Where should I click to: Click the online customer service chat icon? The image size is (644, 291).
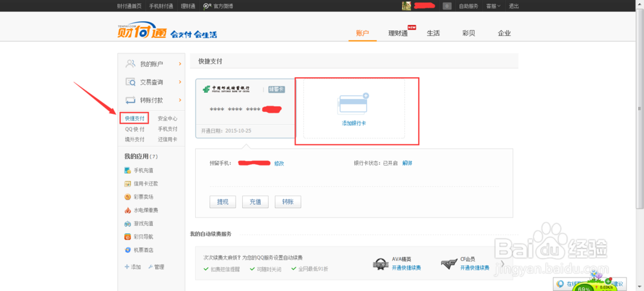[560, 284]
